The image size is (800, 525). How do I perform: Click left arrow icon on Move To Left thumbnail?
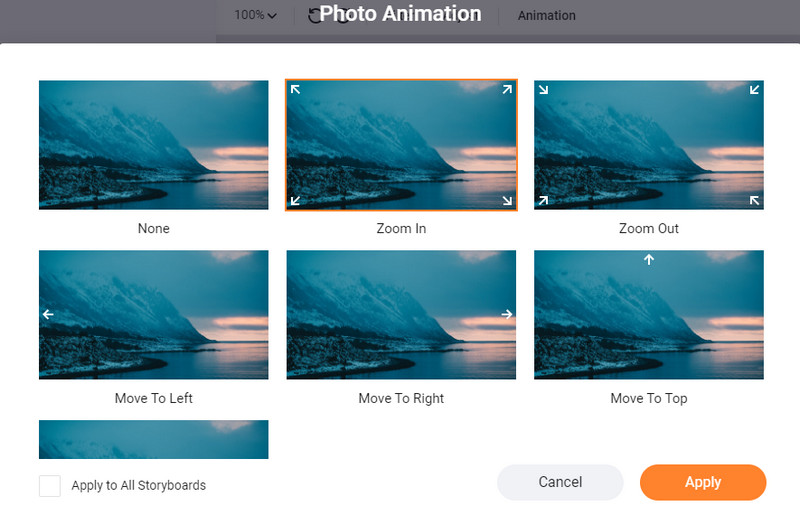(x=47, y=314)
